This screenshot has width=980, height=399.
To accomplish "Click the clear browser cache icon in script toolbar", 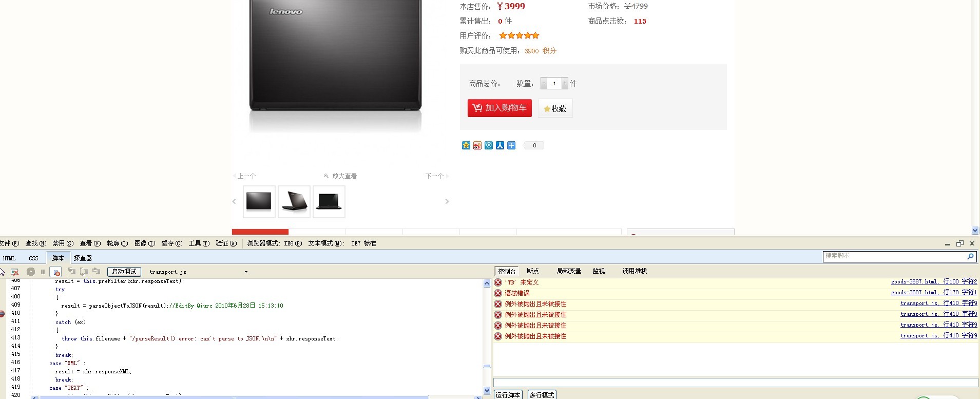I will coord(15,272).
